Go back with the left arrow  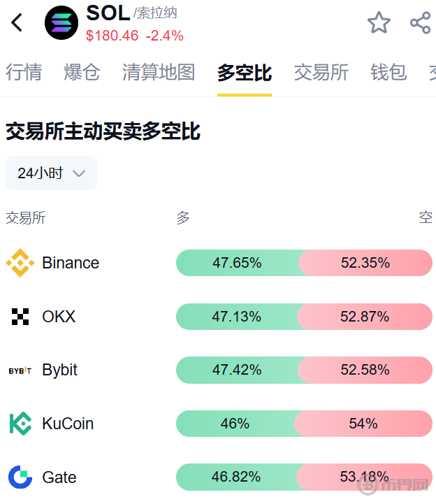(x=17, y=22)
